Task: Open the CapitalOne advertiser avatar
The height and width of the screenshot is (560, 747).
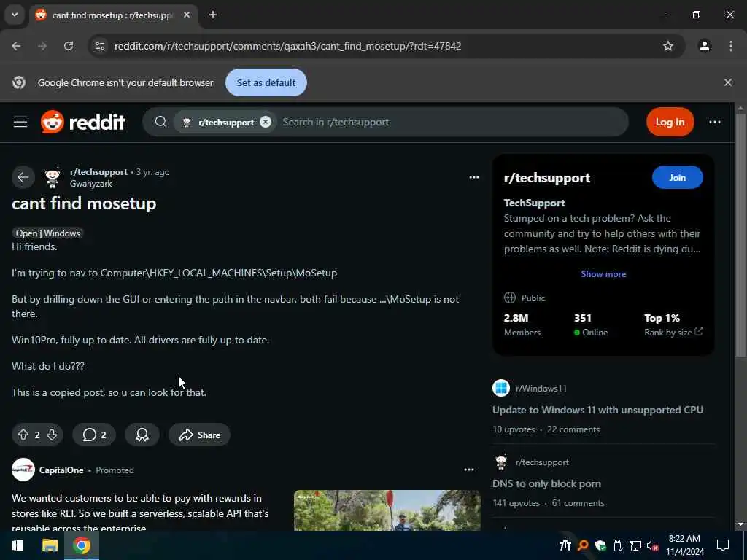Action: coord(23,470)
